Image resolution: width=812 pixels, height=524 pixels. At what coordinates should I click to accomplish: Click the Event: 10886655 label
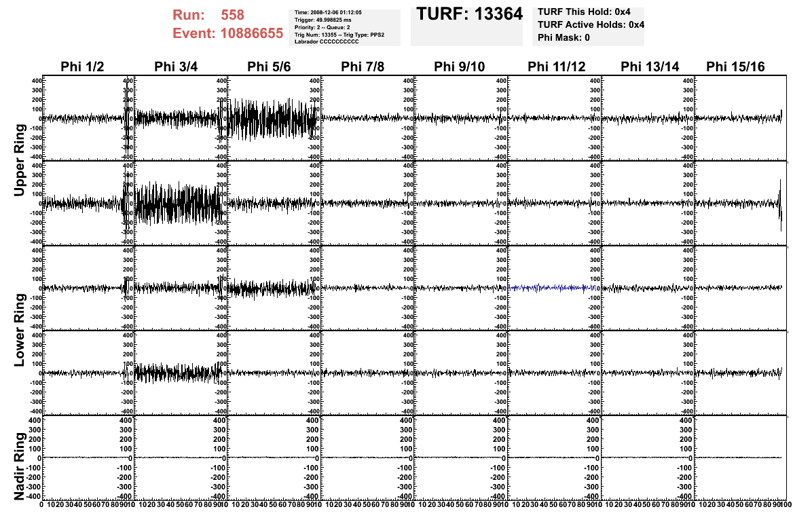[x=228, y=33]
